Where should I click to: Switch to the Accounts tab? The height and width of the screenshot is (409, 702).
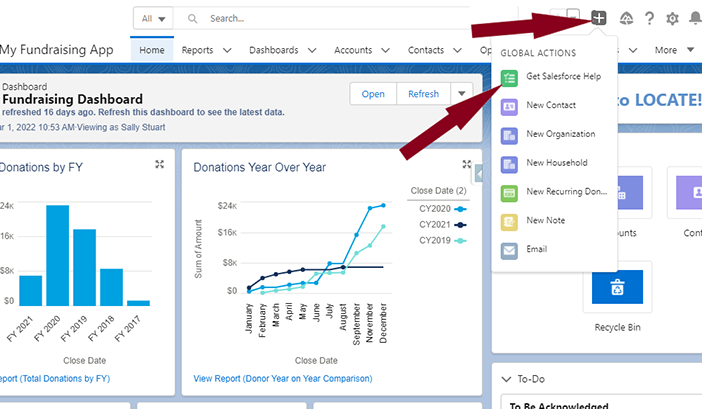[353, 50]
